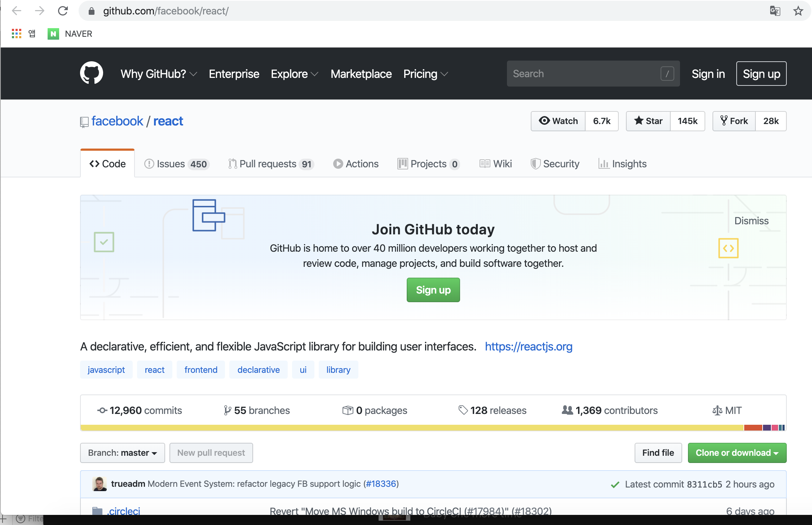The image size is (812, 525).
Task: Open the .circleci folder
Action: (x=124, y=511)
